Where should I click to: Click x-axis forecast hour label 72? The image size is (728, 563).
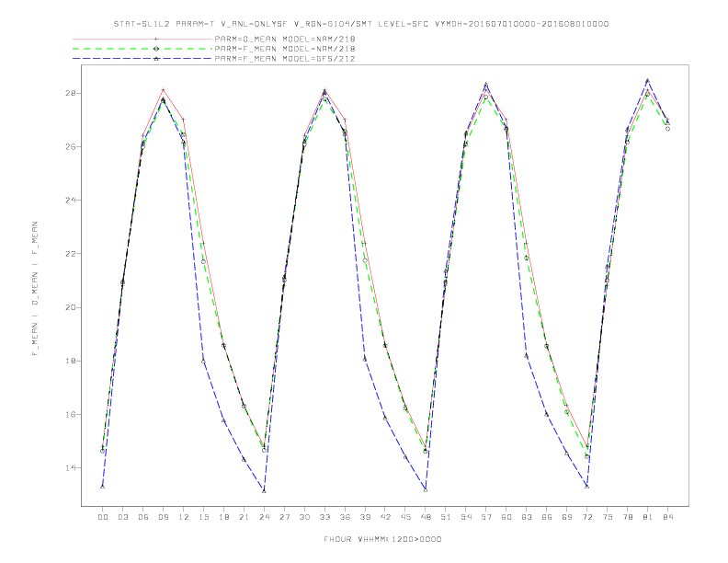tap(587, 517)
